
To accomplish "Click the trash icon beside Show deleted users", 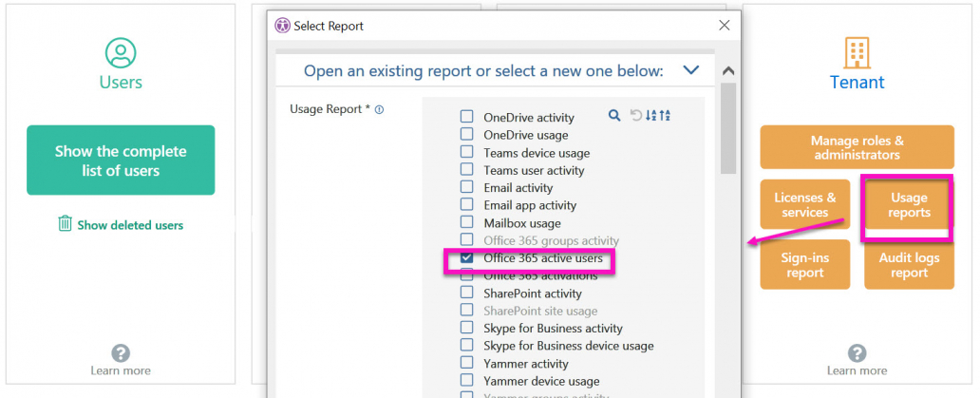I will pos(65,223).
